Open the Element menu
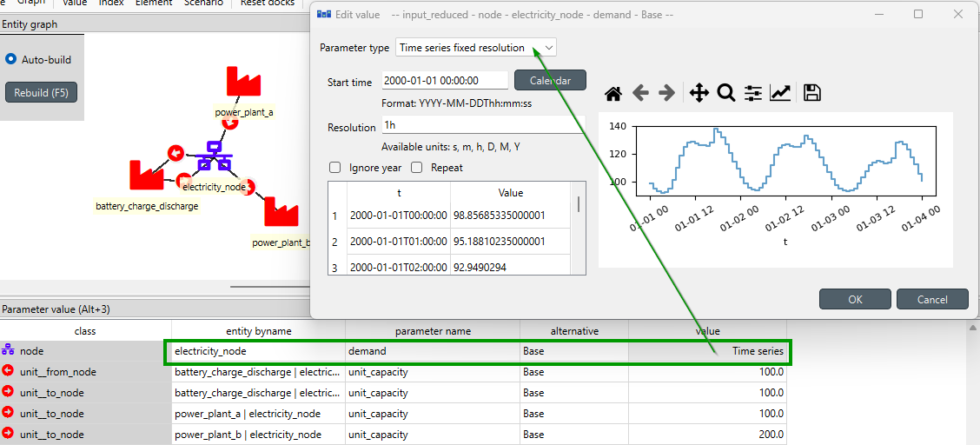980x445 pixels. click(153, 3)
